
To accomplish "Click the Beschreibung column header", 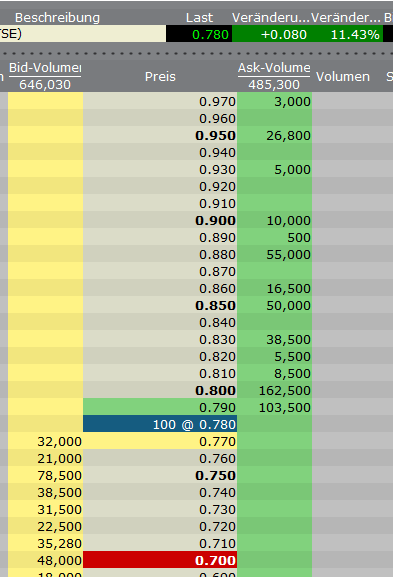I will (57, 18).
